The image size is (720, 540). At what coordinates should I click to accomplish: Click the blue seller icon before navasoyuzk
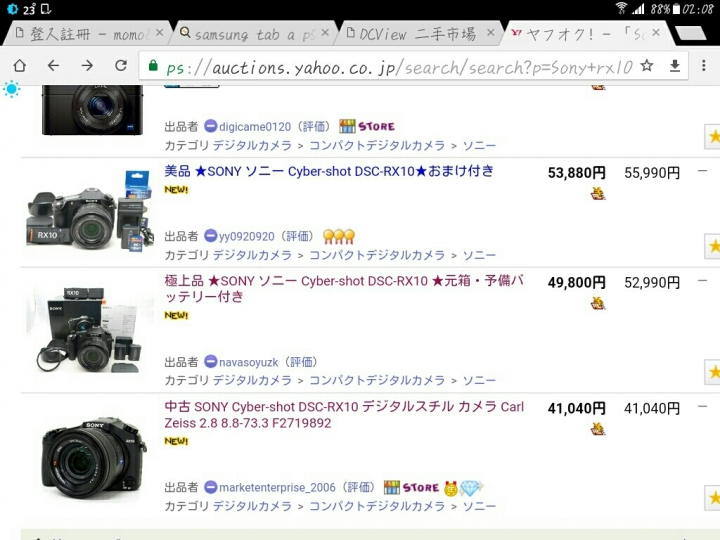tap(210, 362)
